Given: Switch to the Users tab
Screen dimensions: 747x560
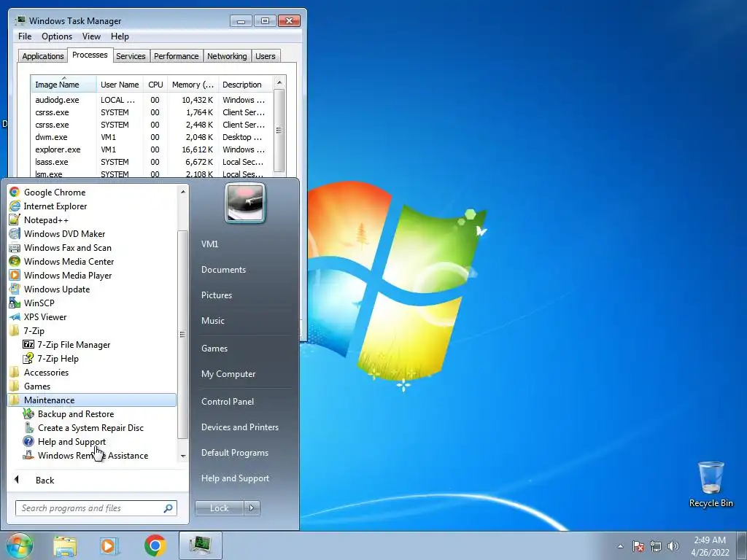Looking at the screenshot, I should pos(265,56).
